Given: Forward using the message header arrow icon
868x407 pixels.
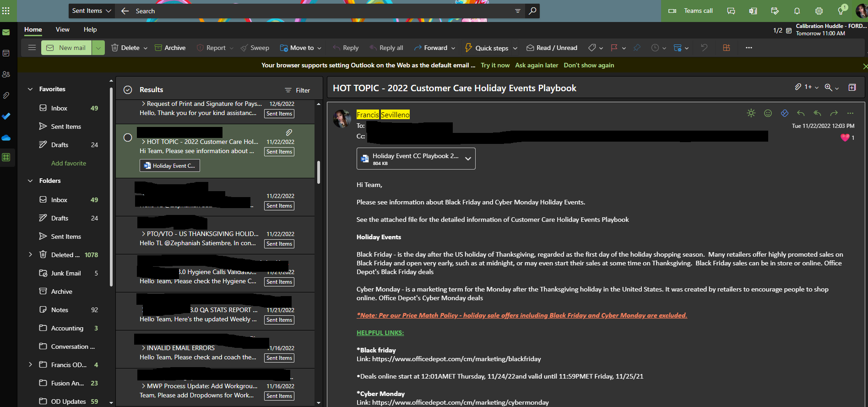Looking at the screenshot, I should 834,113.
